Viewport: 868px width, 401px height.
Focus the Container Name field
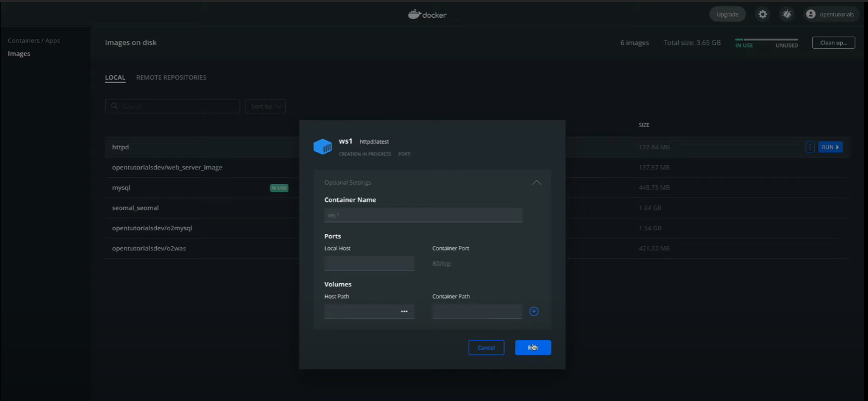coord(423,215)
